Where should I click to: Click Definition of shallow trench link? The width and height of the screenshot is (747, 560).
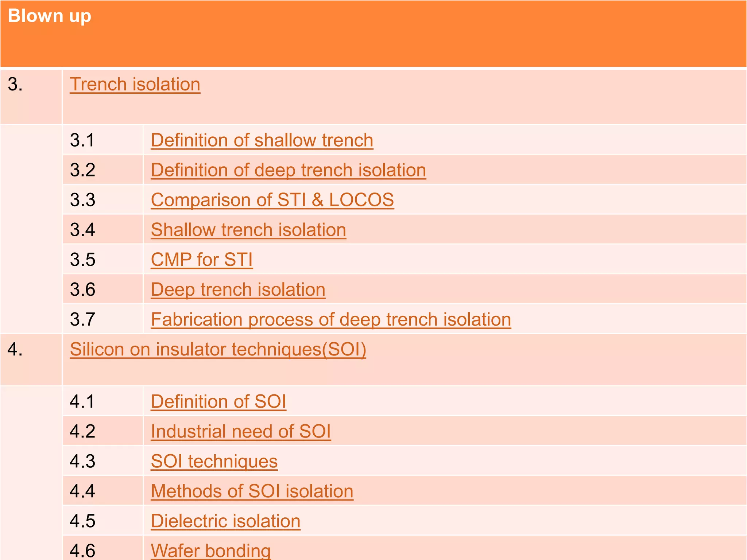pos(262,140)
